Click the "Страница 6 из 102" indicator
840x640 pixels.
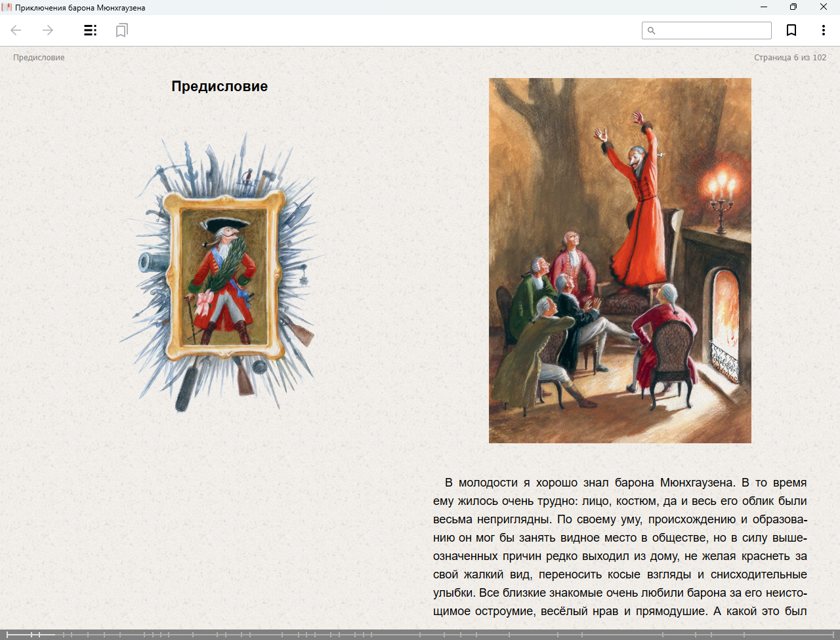790,58
